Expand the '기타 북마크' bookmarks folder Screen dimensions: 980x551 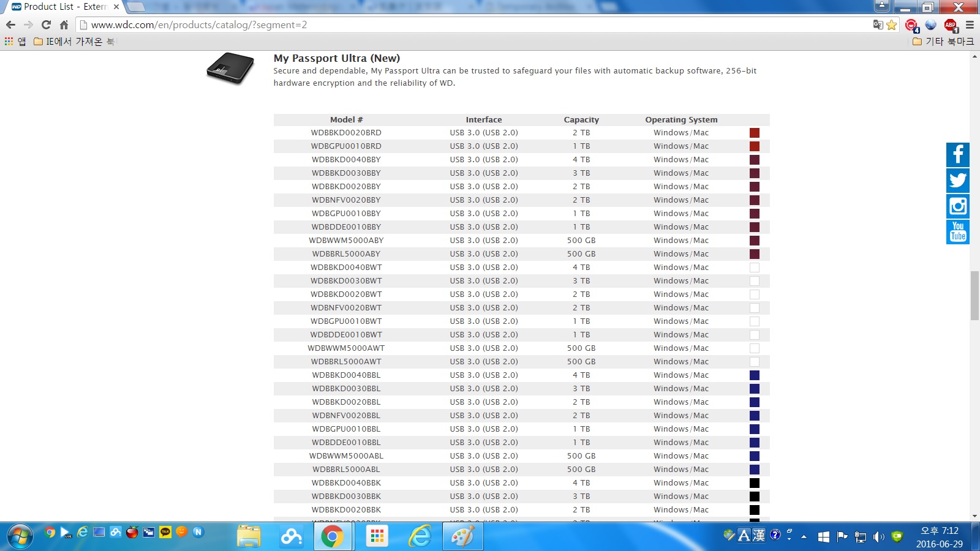pos(943,42)
